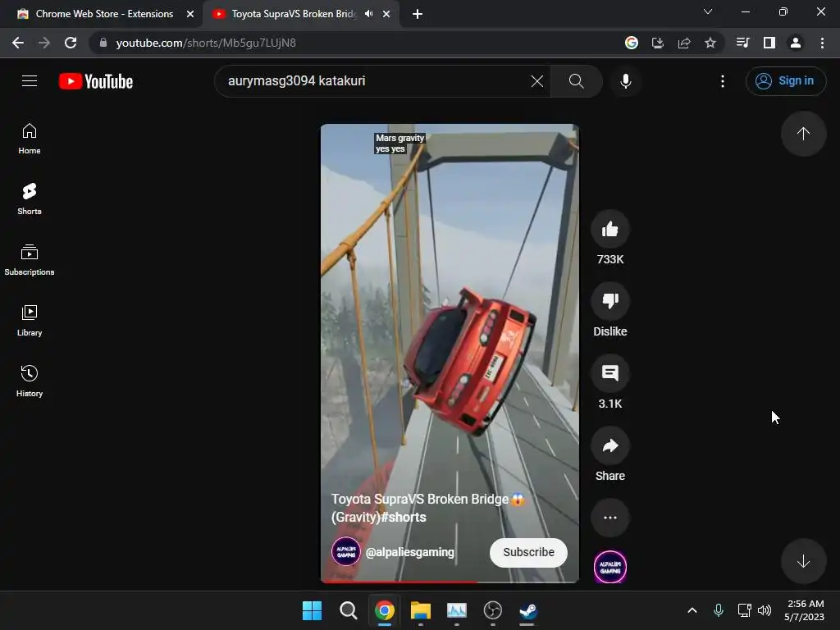
Task: Toggle the Chrome side panel
Action: (x=769, y=43)
